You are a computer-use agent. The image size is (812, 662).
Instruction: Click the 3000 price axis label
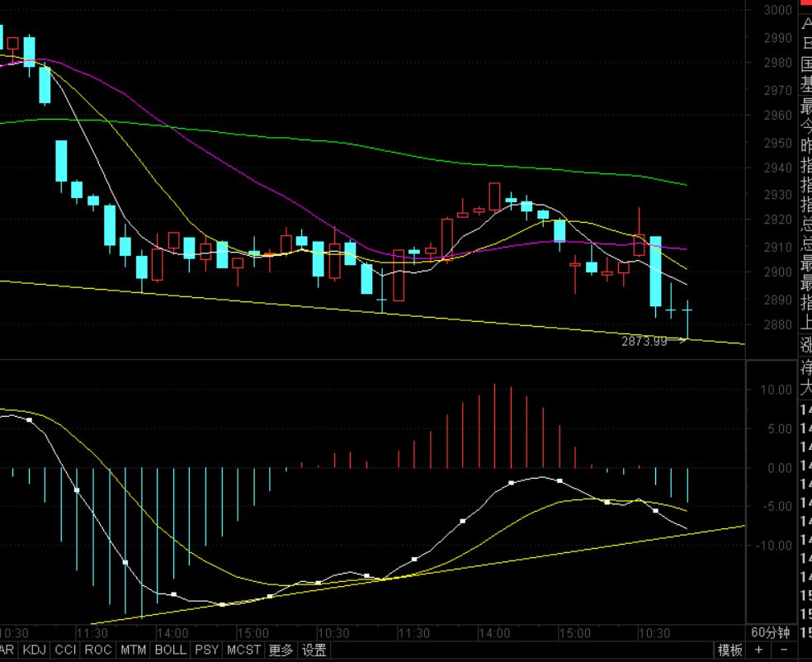778,10
